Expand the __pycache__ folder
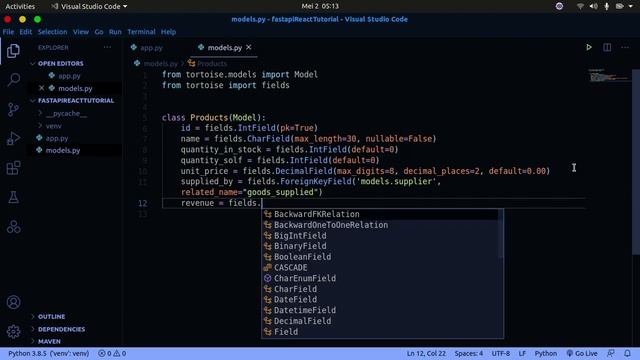Image resolution: width=640 pixels, height=360 pixels. click(x=66, y=113)
